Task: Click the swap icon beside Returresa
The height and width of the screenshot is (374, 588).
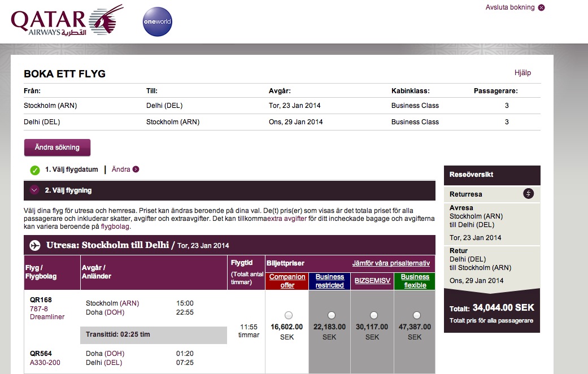Action: [528, 194]
